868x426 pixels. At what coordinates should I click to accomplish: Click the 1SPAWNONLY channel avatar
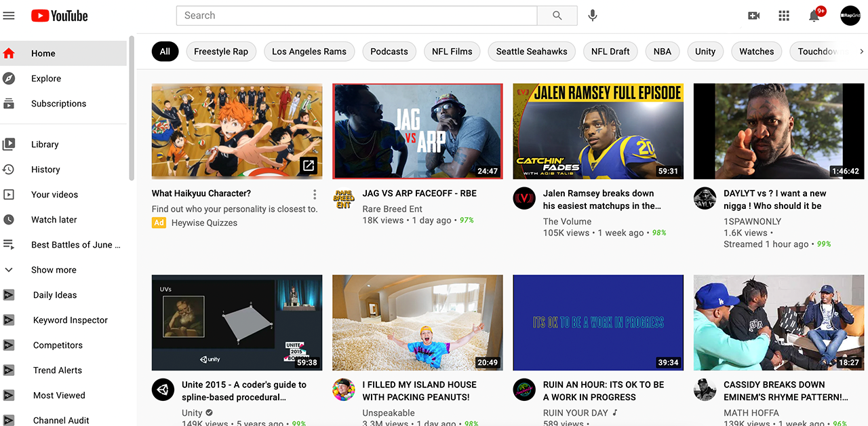coord(705,199)
